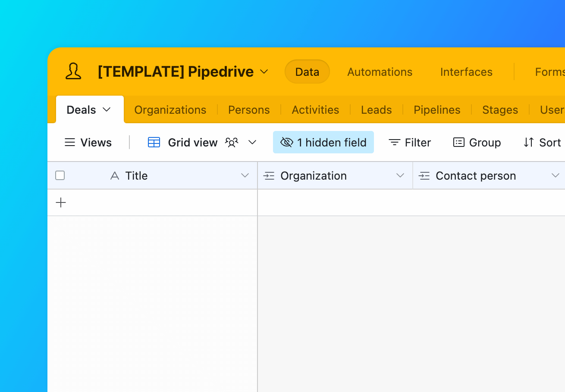The height and width of the screenshot is (392, 565).
Task: Open the Activities table tab
Action: click(x=315, y=110)
